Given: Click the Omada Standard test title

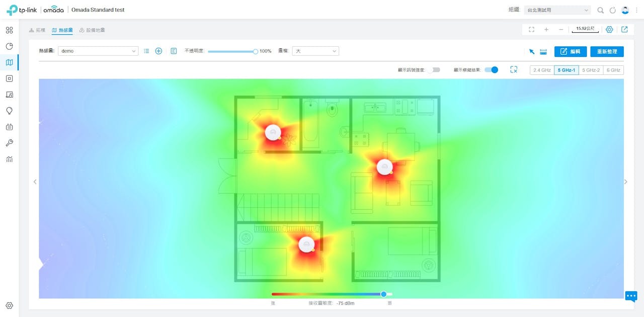Looking at the screenshot, I should point(98,10).
